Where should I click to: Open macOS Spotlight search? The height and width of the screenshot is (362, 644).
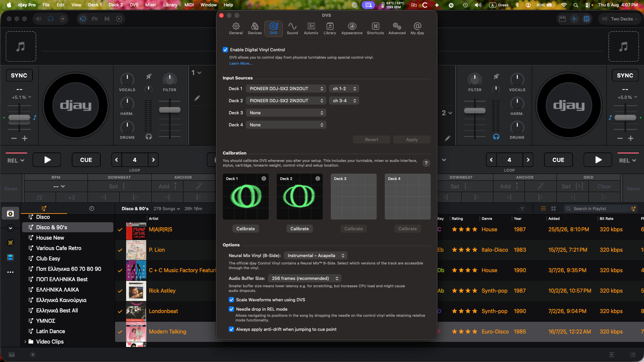576,5
